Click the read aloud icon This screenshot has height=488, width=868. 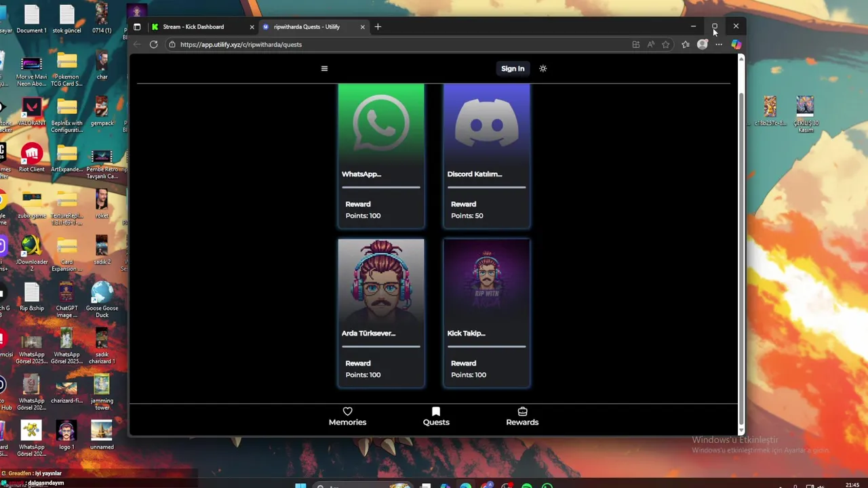point(650,45)
